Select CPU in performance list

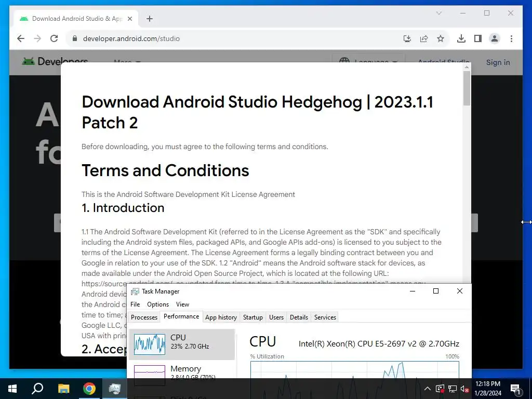click(182, 344)
